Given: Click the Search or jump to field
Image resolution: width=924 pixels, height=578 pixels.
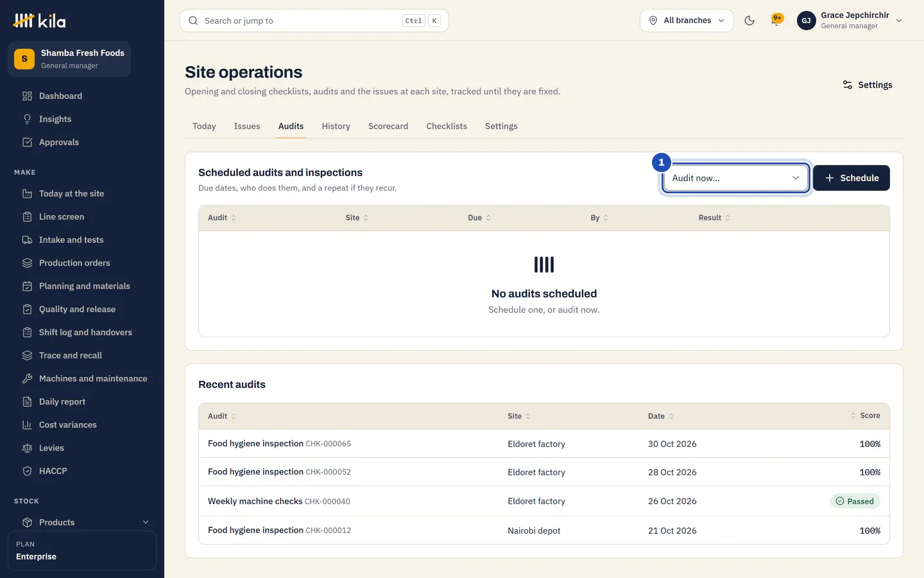Looking at the screenshot, I should pos(314,21).
